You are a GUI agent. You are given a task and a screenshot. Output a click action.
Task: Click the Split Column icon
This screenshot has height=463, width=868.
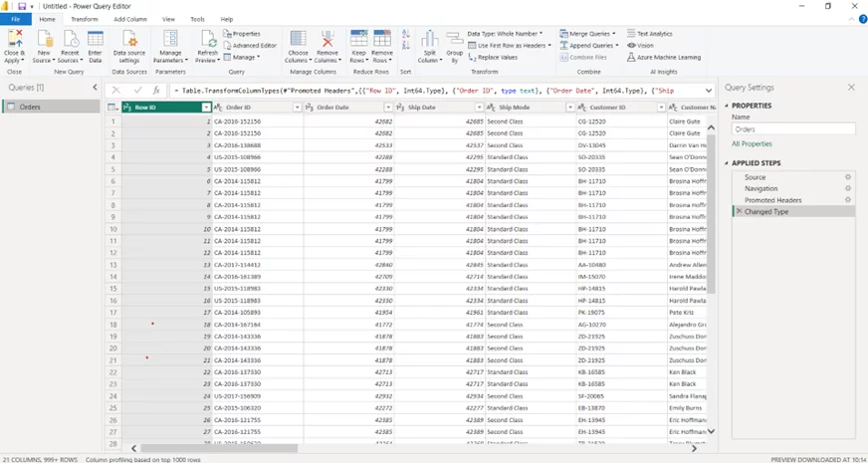pos(430,39)
